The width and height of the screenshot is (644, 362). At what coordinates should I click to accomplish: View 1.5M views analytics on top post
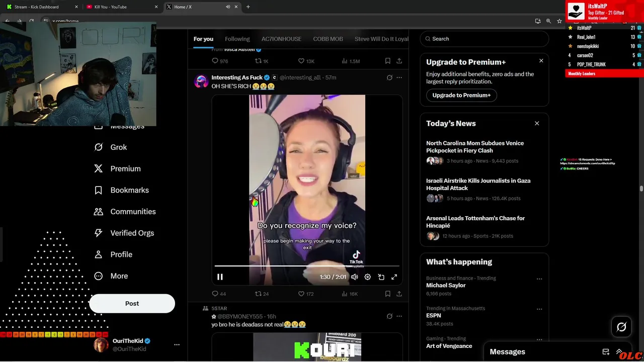tap(351, 61)
